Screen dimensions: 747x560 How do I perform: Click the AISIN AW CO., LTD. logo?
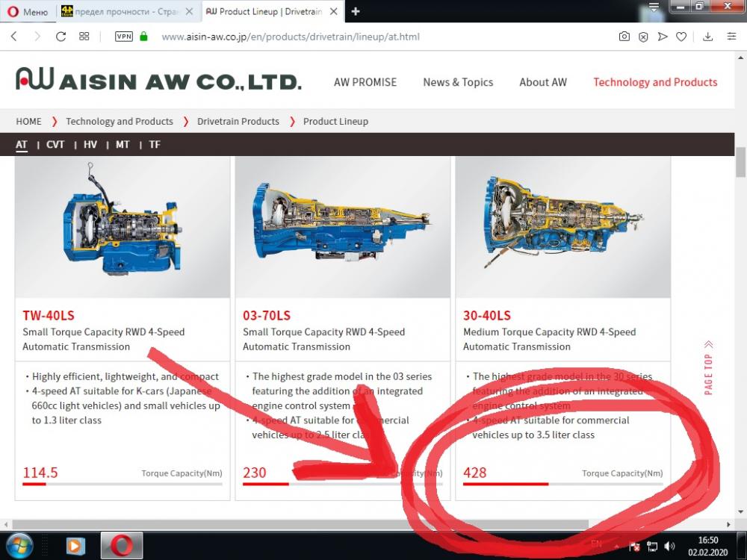coord(158,80)
